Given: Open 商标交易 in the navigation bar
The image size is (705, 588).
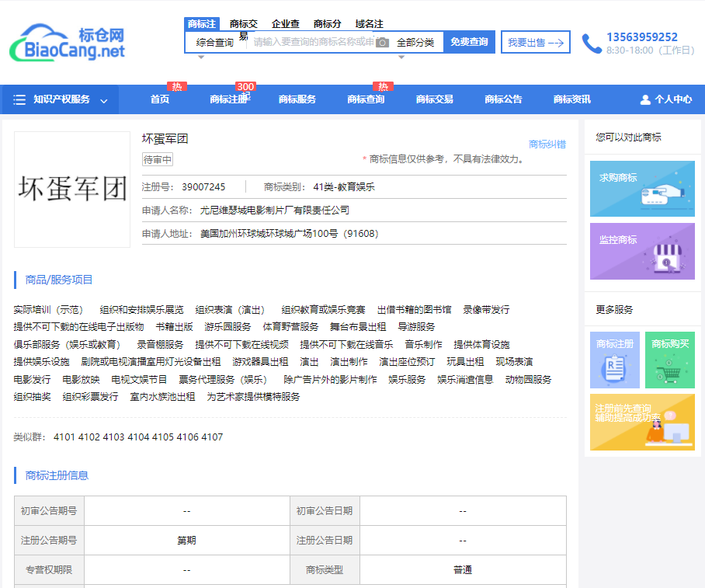Looking at the screenshot, I should pyautogui.click(x=435, y=99).
